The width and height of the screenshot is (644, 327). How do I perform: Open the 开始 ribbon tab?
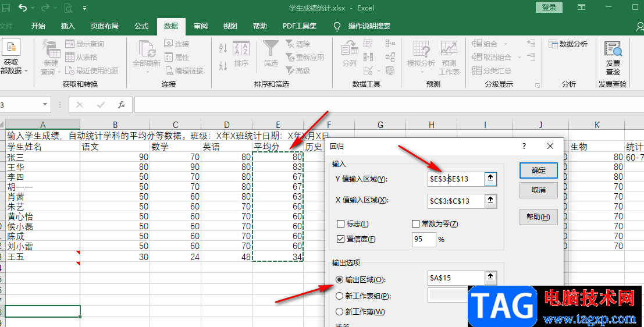(x=38, y=26)
